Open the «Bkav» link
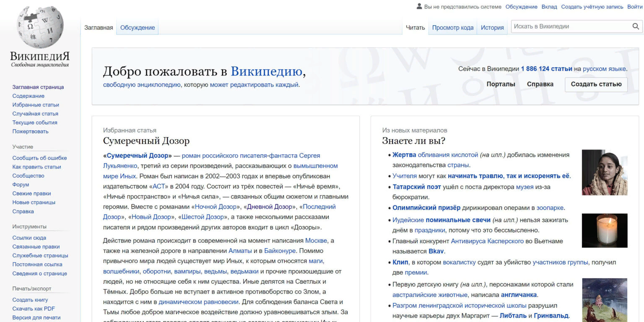The height and width of the screenshot is (322, 644). point(436,252)
